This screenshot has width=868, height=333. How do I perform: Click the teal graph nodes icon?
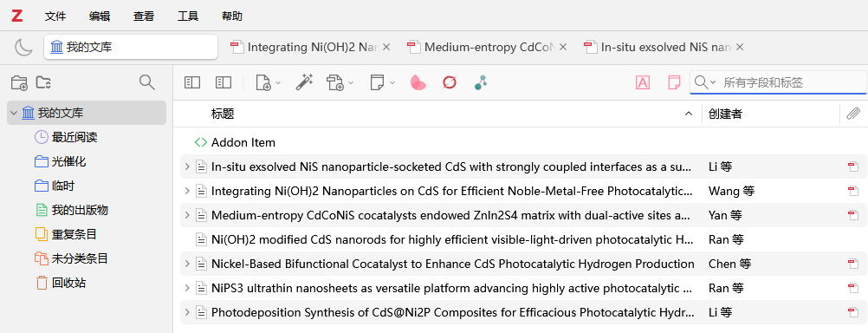pyautogui.click(x=481, y=82)
